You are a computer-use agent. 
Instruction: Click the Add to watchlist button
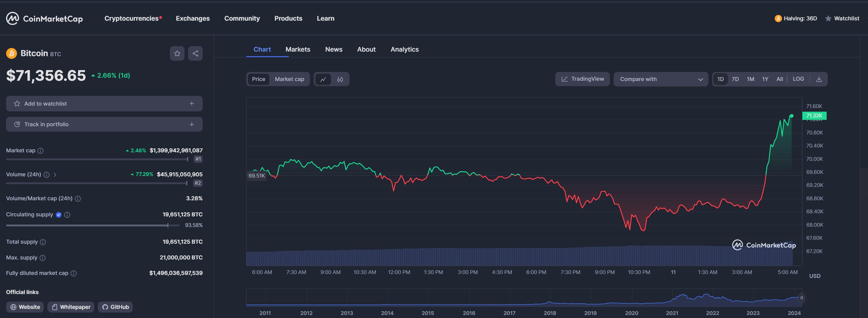(104, 104)
